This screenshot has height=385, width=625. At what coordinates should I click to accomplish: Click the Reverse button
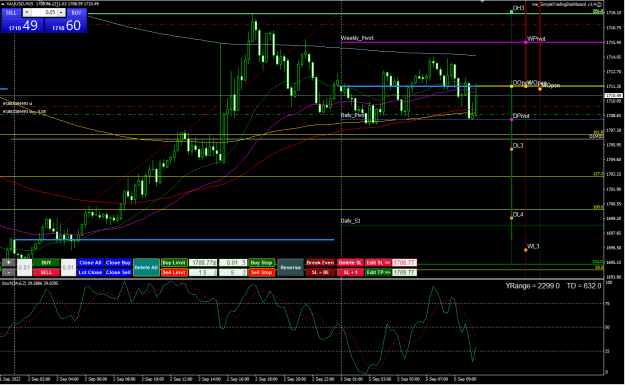(290, 267)
